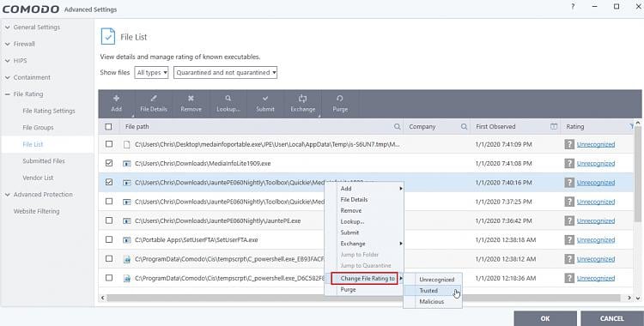This screenshot has width=644, height=326.
Task: Click Unrecognized link for SetUserFTA.exe
Action: [596, 239]
